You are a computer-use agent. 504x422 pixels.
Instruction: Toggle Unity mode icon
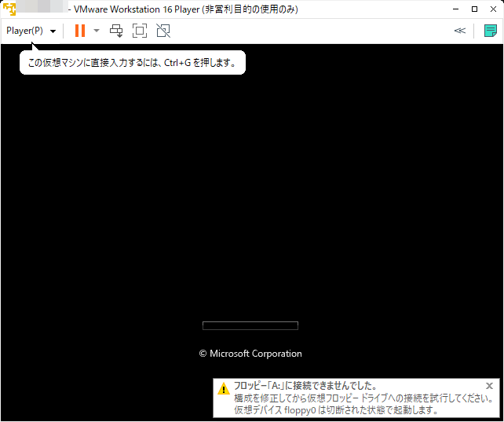163,31
